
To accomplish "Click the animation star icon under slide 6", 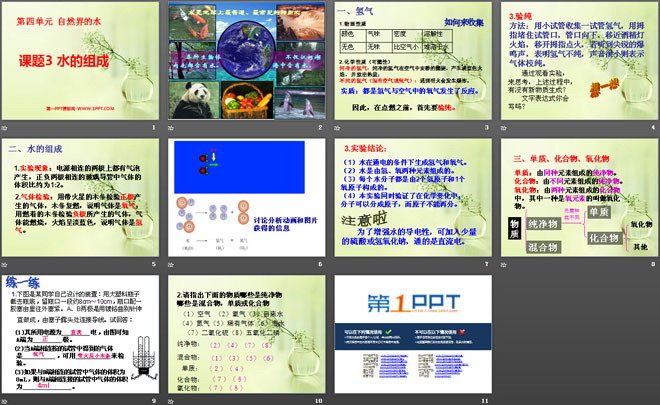I will tap(171, 265).
